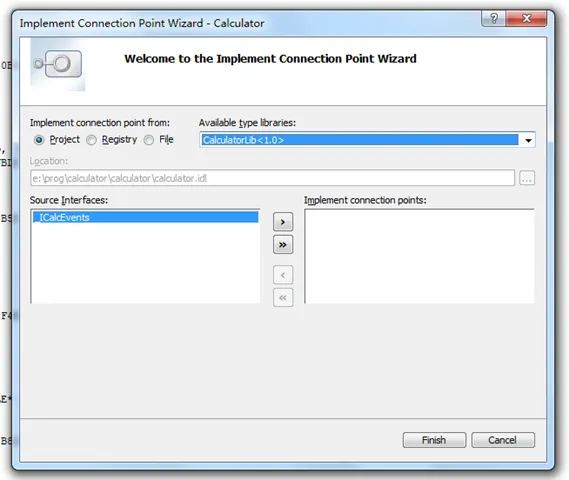The width and height of the screenshot is (569, 480).
Task: Click the add single interface arrow button
Action: point(283,222)
